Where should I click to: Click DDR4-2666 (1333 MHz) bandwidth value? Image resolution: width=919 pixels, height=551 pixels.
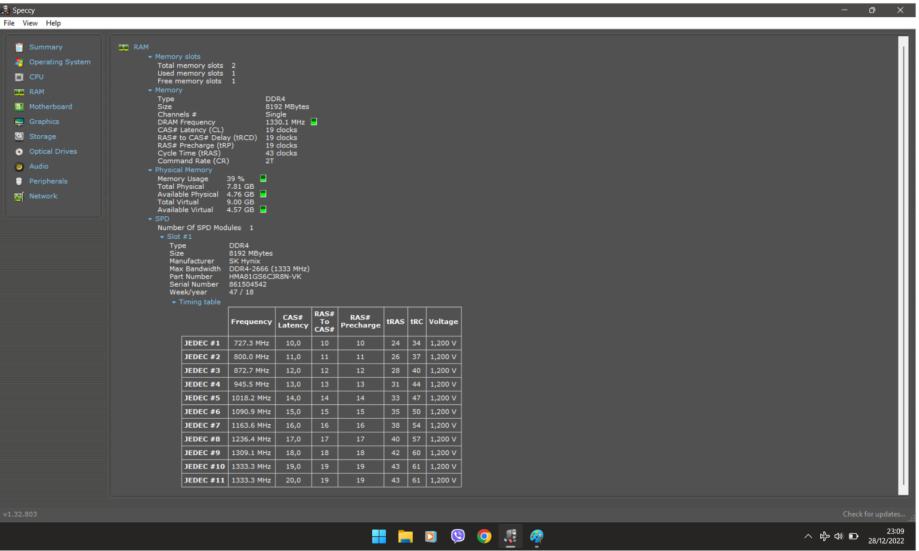click(269, 269)
